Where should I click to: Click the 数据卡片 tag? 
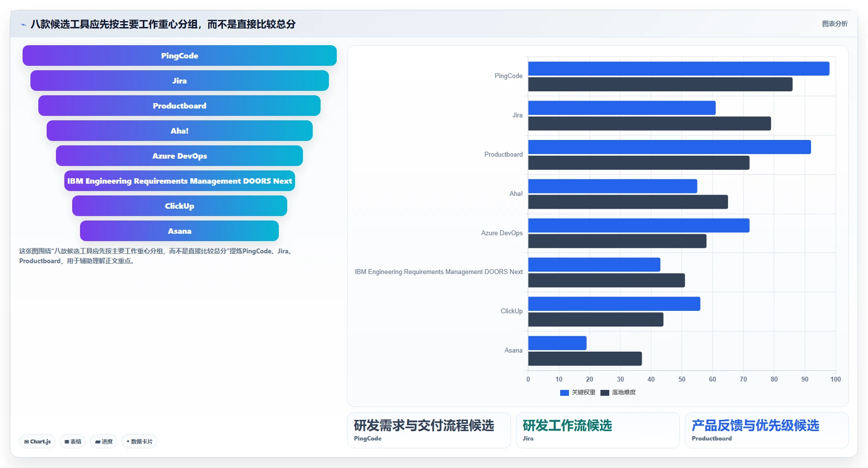coord(139,441)
